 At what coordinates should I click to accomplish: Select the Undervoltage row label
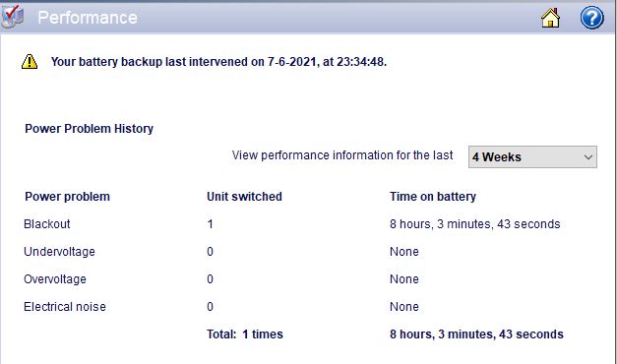[59, 252]
